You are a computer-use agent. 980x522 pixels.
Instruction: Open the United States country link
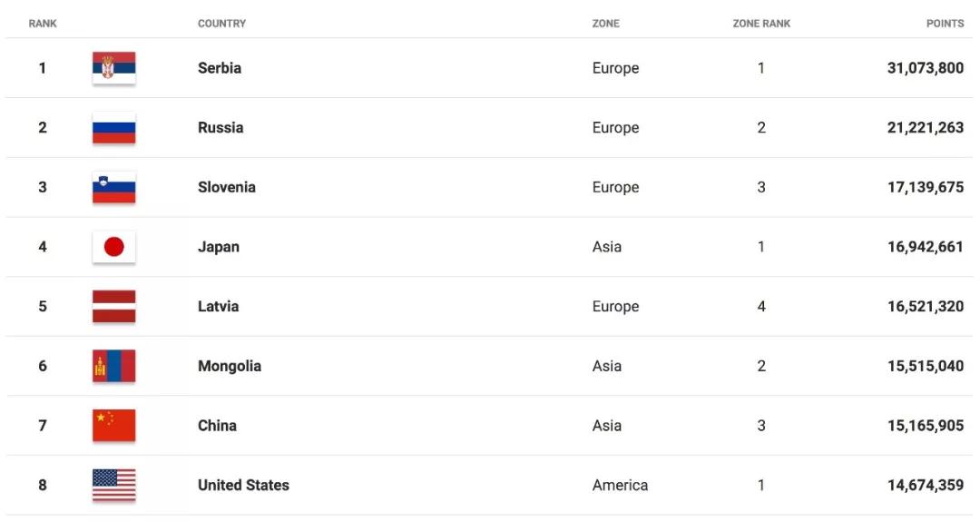243,486
